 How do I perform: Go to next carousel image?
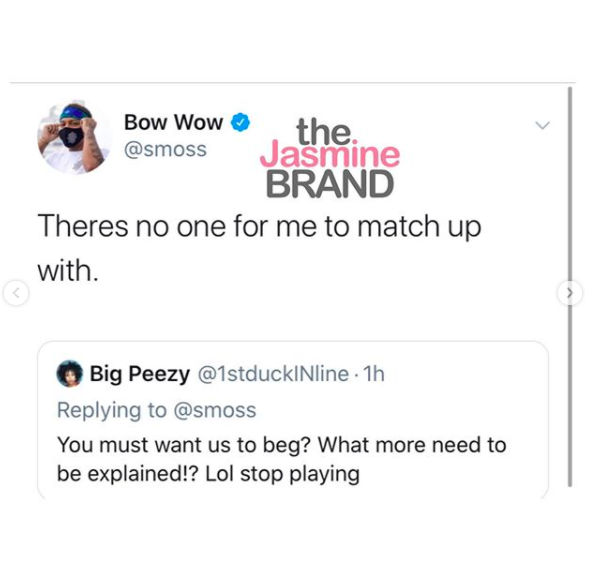click(x=570, y=293)
